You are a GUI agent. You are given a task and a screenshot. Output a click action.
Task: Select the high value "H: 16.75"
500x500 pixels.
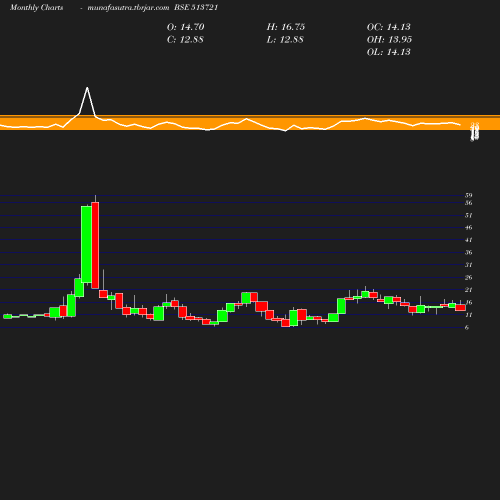[x=286, y=27]
